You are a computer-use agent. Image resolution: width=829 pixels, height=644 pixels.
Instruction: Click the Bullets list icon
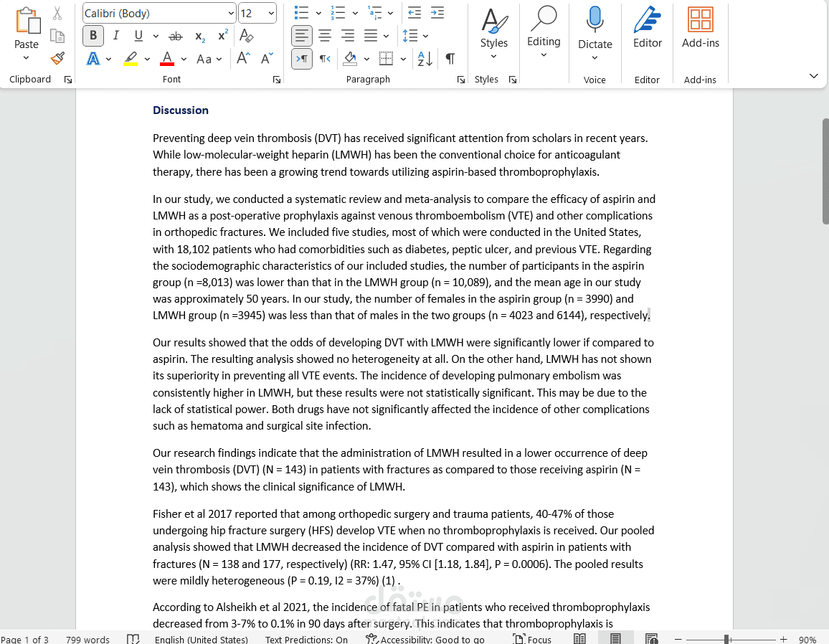point(301,13)
